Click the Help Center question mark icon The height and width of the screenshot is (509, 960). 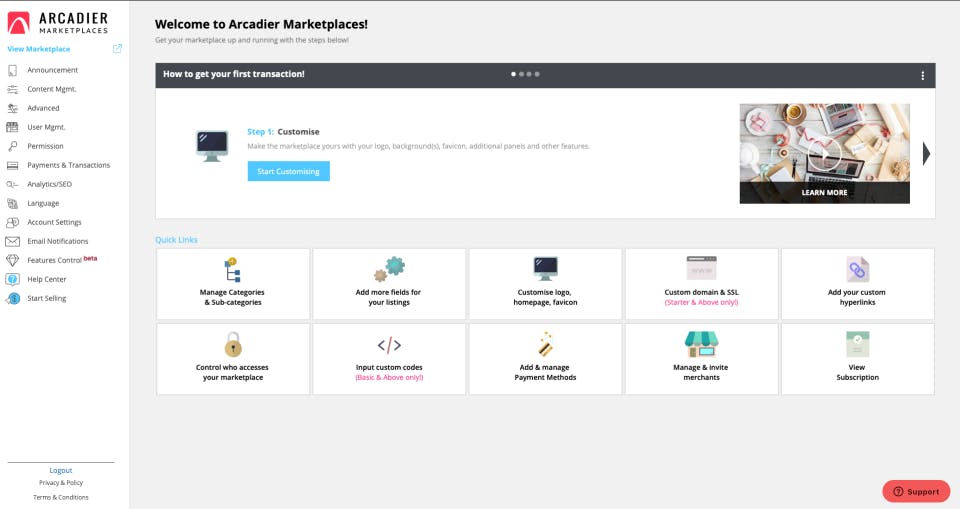[12, 279]
